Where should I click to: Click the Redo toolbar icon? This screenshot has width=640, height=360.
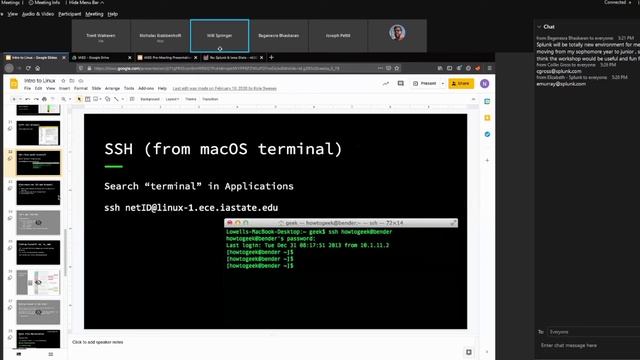[36, 99]
